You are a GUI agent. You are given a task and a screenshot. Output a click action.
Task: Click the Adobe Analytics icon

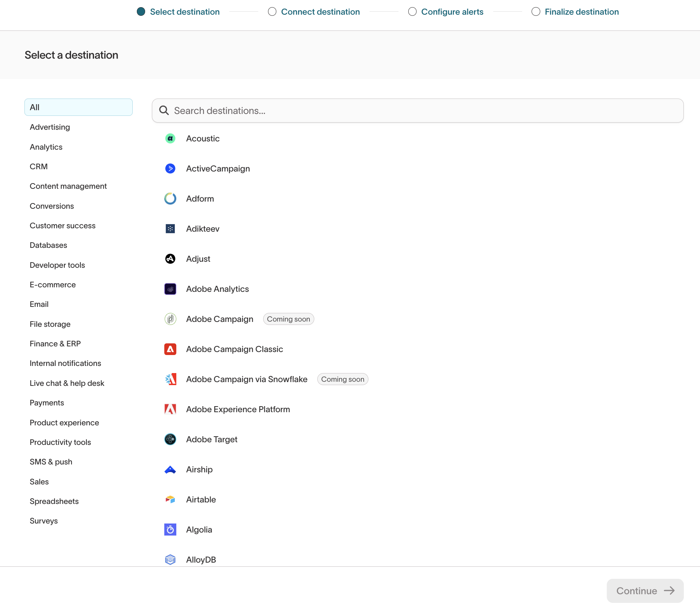tap(170, 289)
